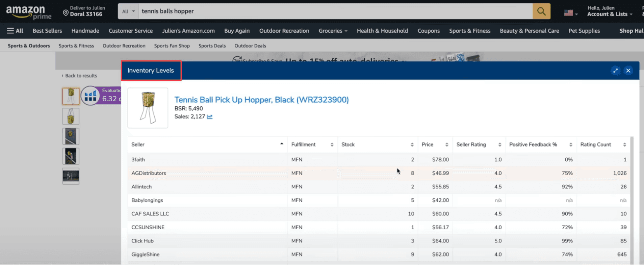Sort by the Price column arrows
The width and height of the screenshot is (644, 265).
click(x=447, y=144)
